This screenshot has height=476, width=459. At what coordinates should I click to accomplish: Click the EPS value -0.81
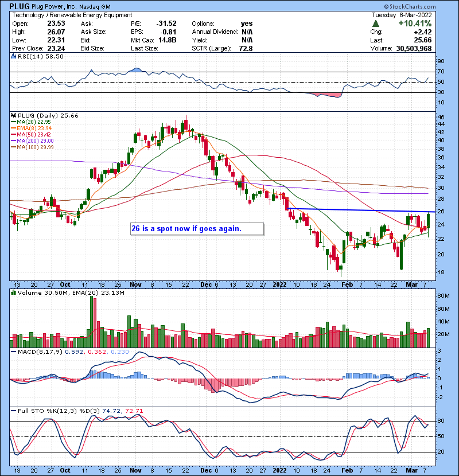169,32
